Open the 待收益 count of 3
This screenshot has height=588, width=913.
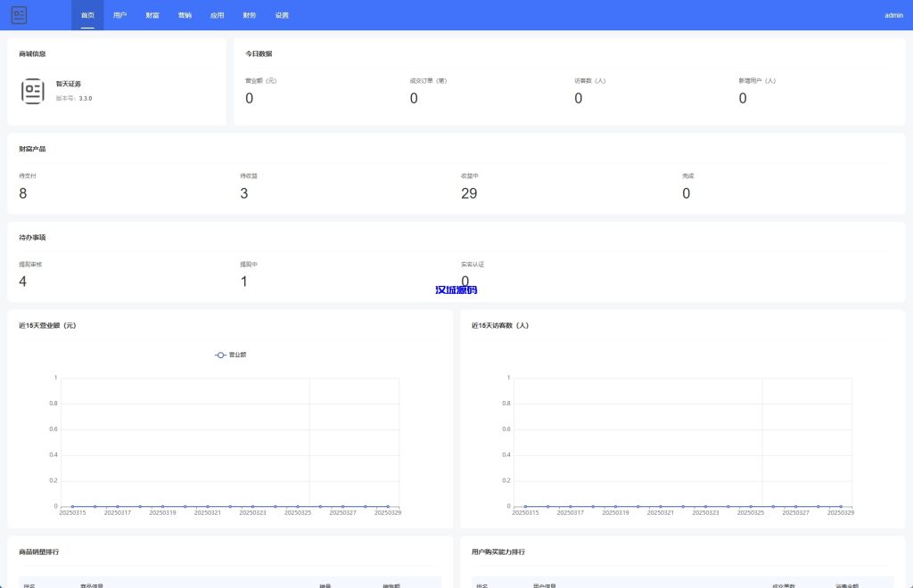[244, 193]
